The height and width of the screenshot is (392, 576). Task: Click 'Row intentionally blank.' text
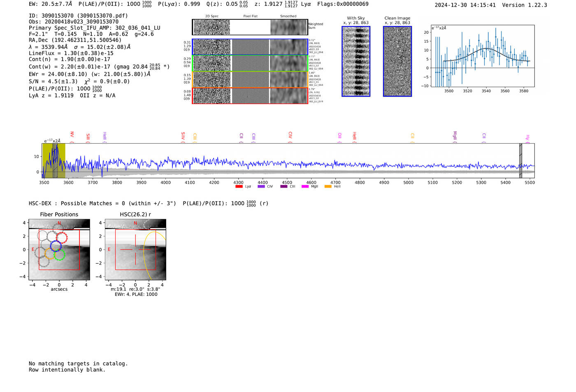coord(67,370)
